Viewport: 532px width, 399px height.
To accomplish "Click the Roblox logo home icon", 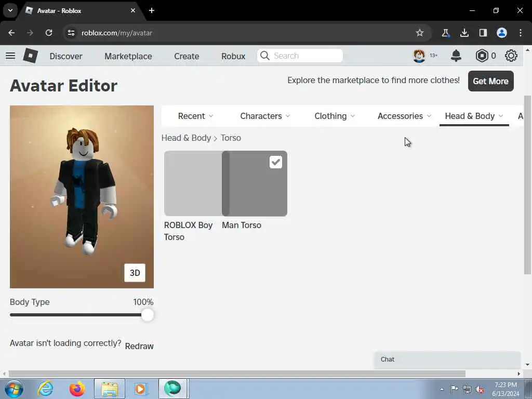I will [30, 56].
